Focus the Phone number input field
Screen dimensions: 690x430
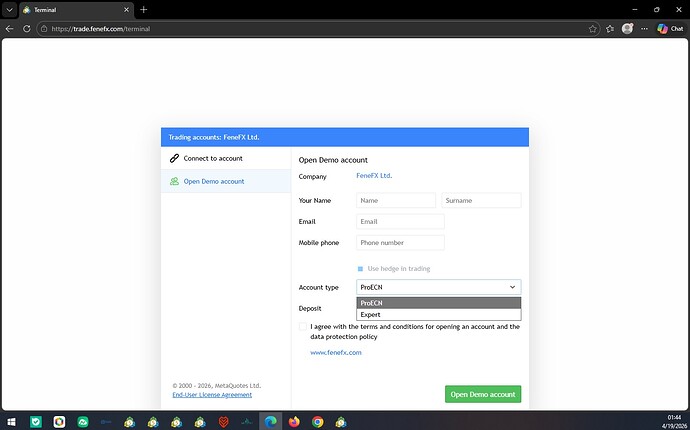[400, 243]
